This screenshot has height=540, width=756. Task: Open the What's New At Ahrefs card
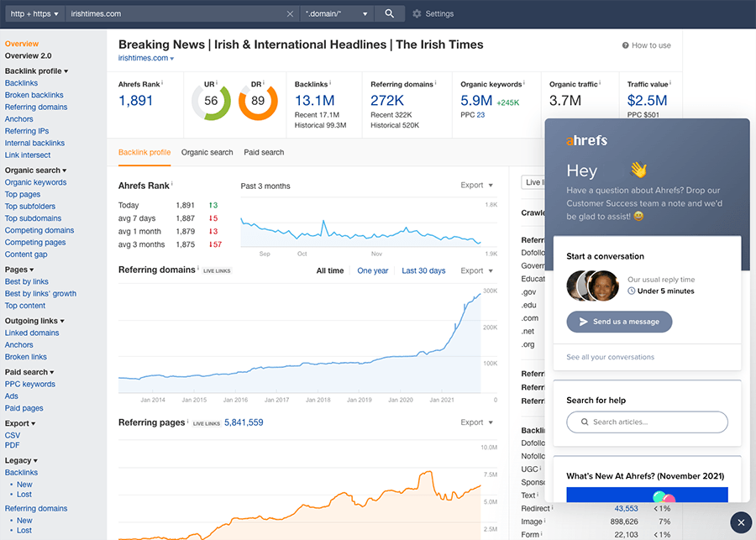[647, 480]
